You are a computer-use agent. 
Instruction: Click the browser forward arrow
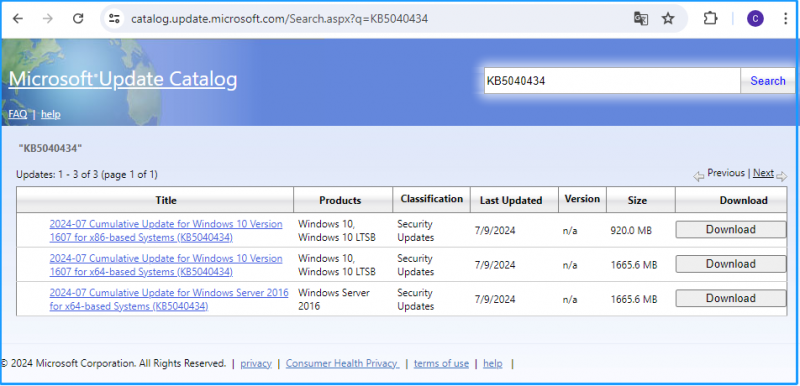[x=48, y=19]
